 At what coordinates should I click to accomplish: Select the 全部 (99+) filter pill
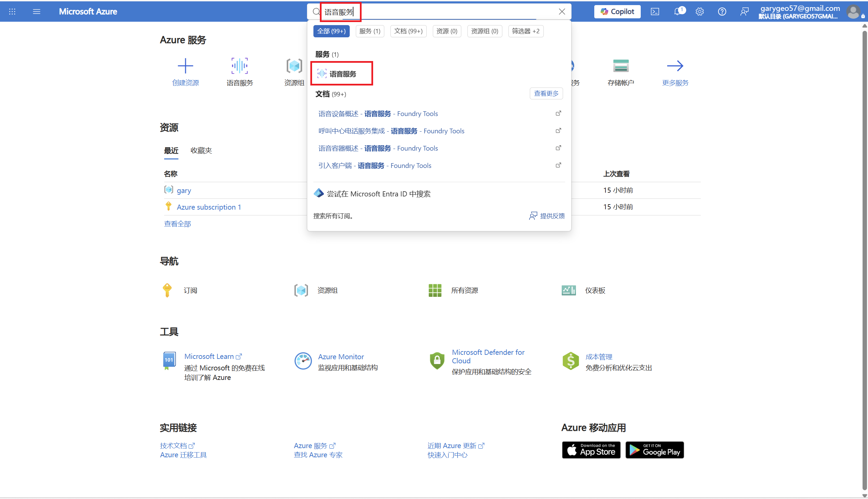pyautogui.click(x=331, y=31)
